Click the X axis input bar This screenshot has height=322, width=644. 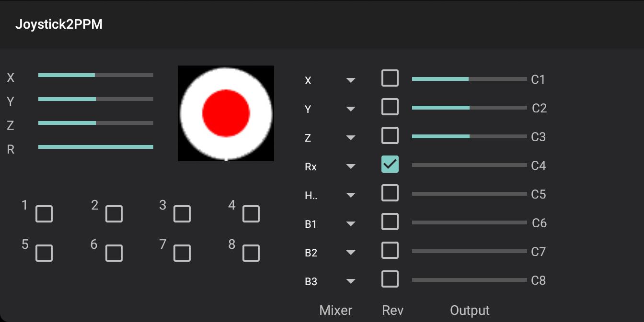pyautogui.click(x=96, y=75)
